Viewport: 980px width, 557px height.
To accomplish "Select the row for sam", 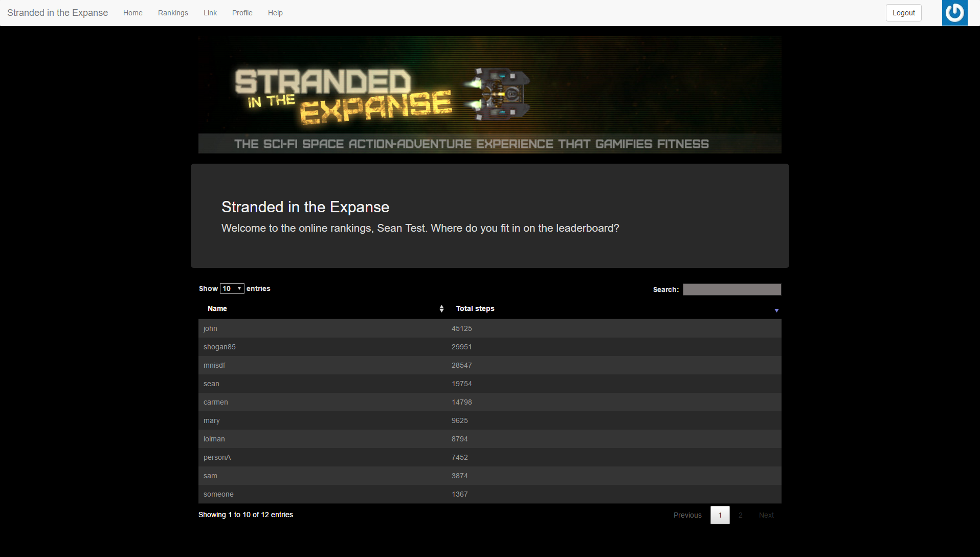I will point(490,476).
